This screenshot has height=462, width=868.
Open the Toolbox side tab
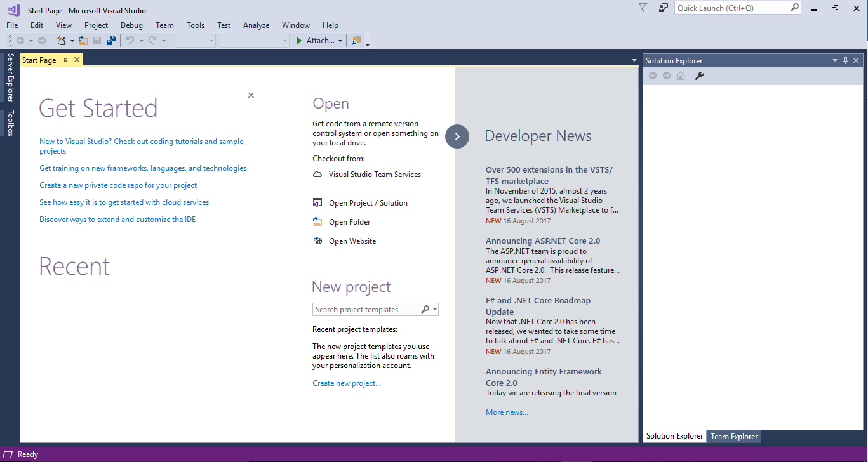10,123
